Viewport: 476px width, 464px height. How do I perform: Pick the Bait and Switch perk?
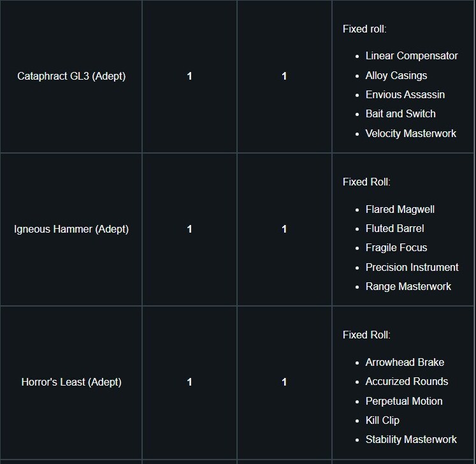(401, 113)
